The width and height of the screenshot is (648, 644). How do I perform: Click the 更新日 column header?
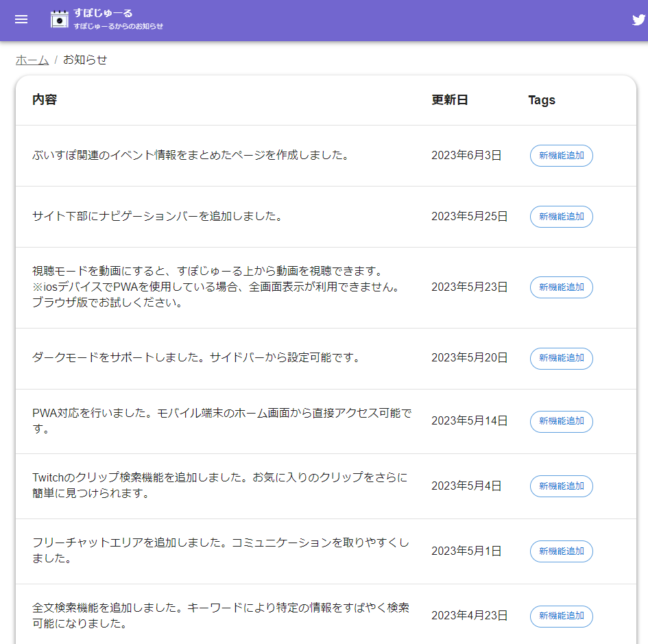(449, 100)
